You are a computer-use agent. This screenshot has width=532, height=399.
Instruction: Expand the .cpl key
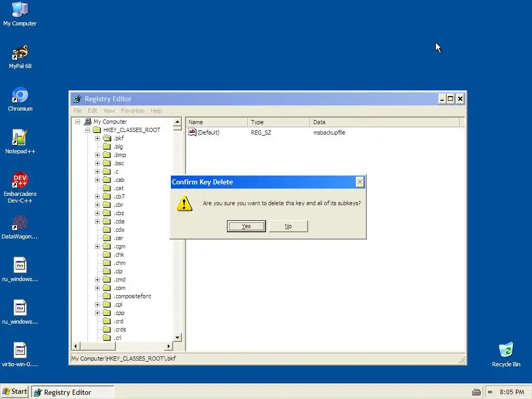coord(97,304)
